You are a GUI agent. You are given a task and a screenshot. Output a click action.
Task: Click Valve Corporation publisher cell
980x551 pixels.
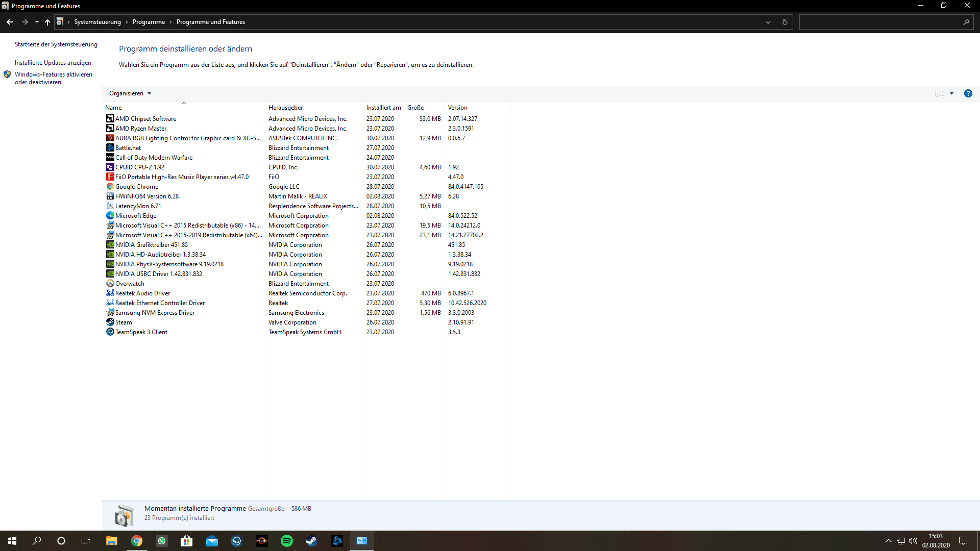point(292,322)
